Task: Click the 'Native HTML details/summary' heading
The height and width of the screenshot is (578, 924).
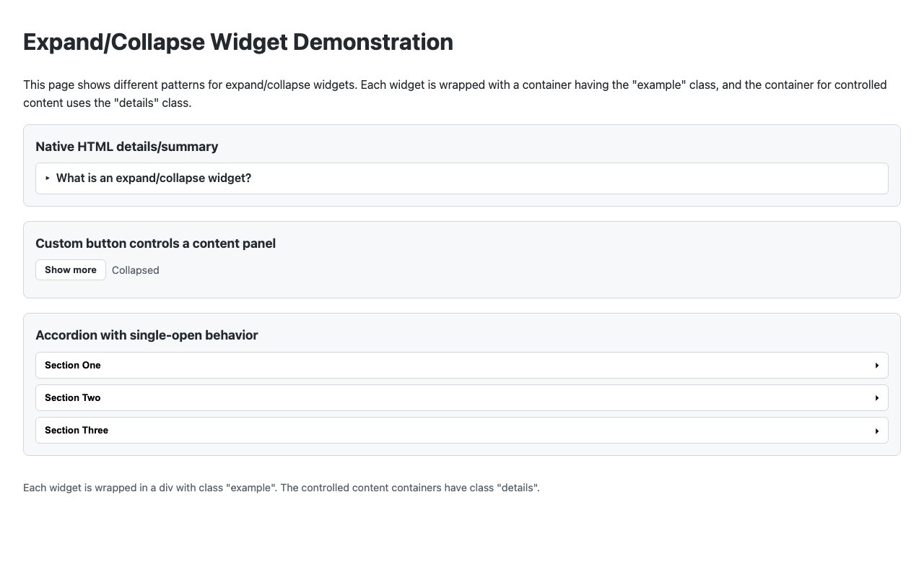Action: click(127, 147)
